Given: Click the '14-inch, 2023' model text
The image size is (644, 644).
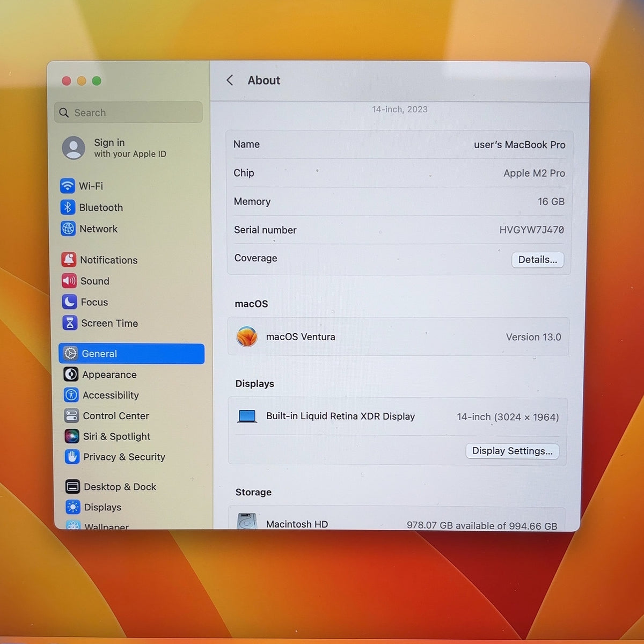Looking at the screenshot, I should point(400,109).
